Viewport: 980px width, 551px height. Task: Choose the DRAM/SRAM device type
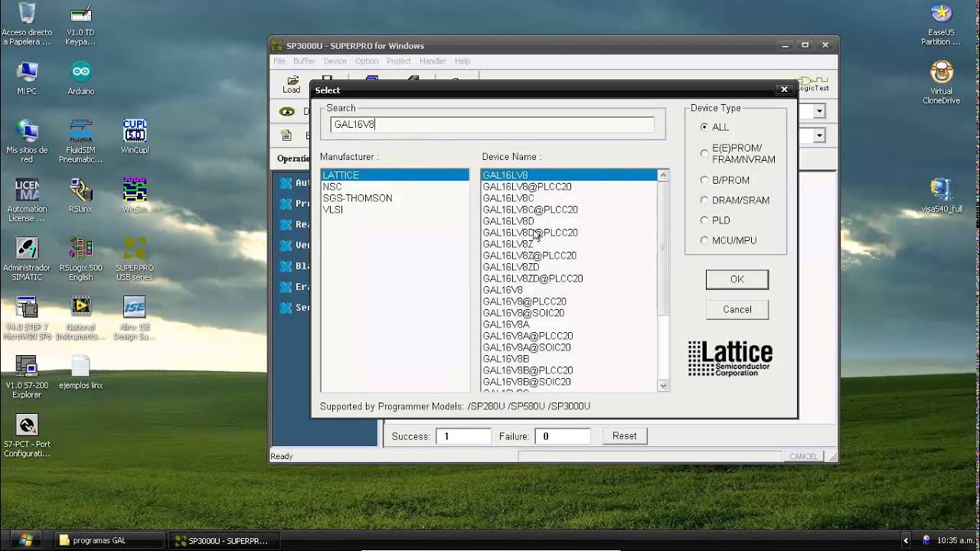point(704,200)
